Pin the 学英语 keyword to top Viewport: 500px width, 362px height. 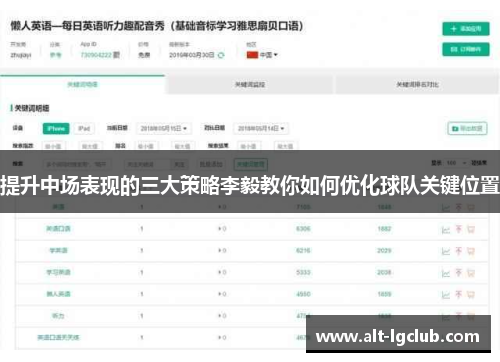[459, 250]
